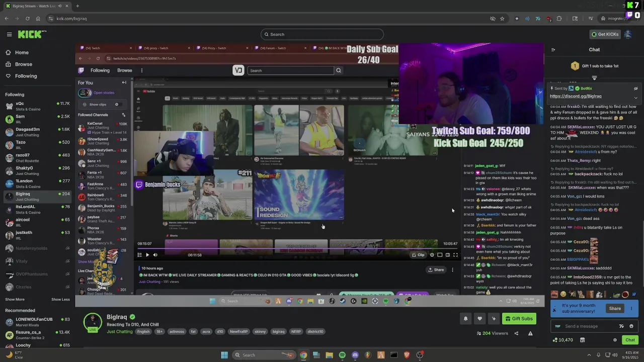Reload the page in browser
This screenshot has height=362, width=644.
point(28,19)
